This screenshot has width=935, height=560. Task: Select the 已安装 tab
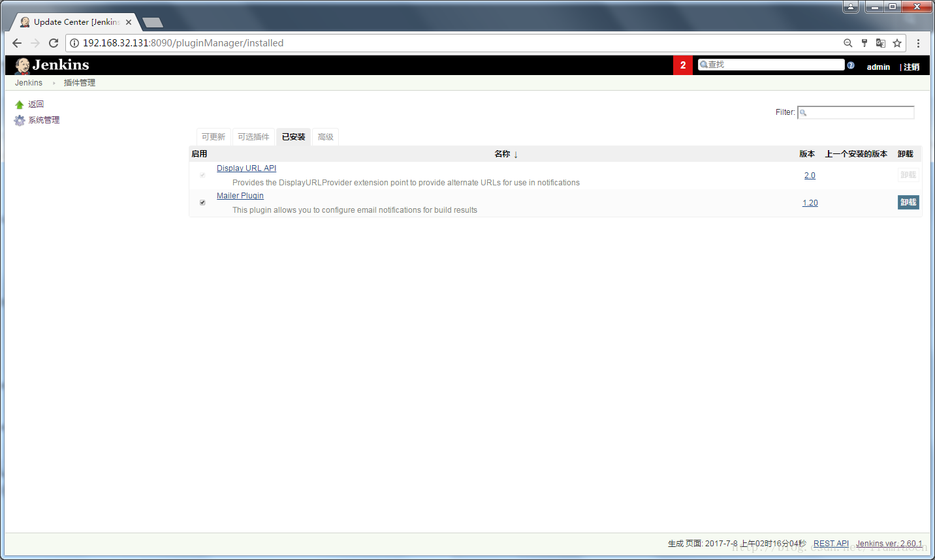point(294,137)
